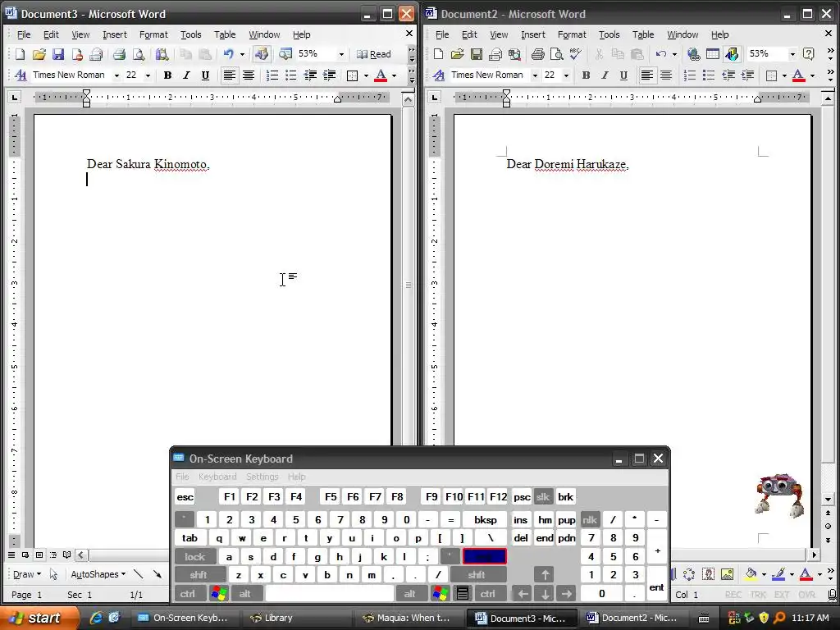
Task: Insert Hyperlink icon in Document2 toolbar
Action: [694, 54]
